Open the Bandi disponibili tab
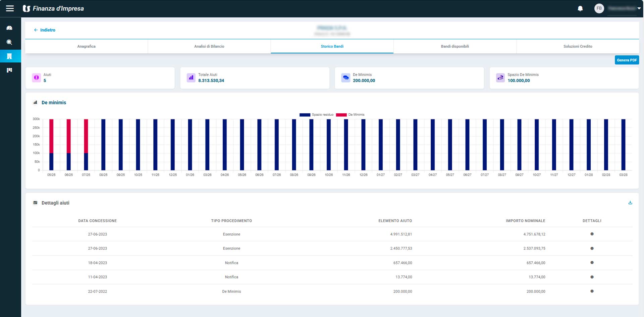The width and height of the screenshot is (644, 317). (455, 46)
